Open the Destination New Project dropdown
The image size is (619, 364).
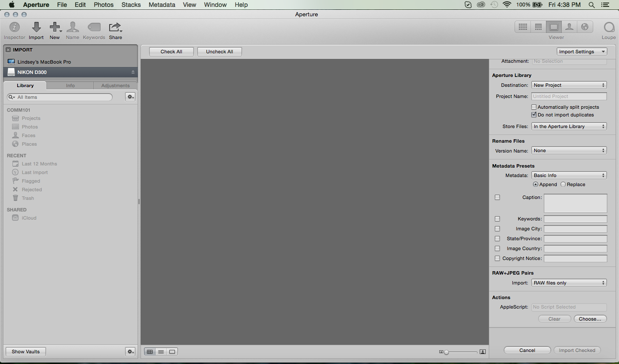click(x=569, y=85)
